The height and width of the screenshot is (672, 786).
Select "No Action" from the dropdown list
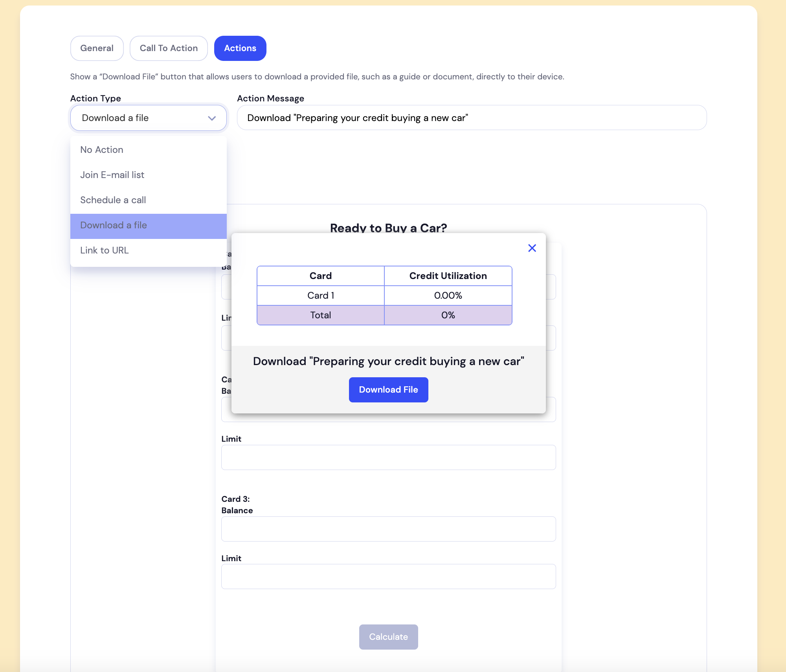(102, 150)
